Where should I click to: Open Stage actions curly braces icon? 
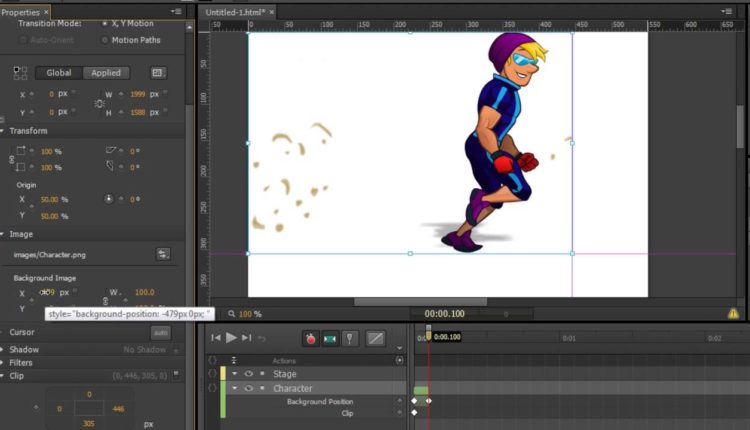pos(212,374)
